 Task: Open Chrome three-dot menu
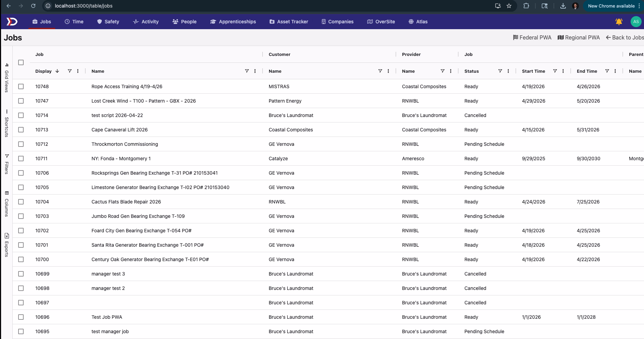(639, 6)
